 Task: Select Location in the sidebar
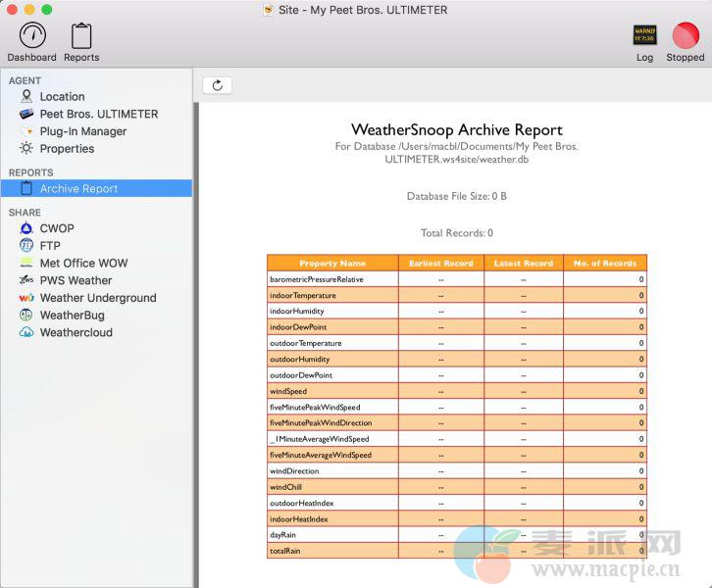62,97
